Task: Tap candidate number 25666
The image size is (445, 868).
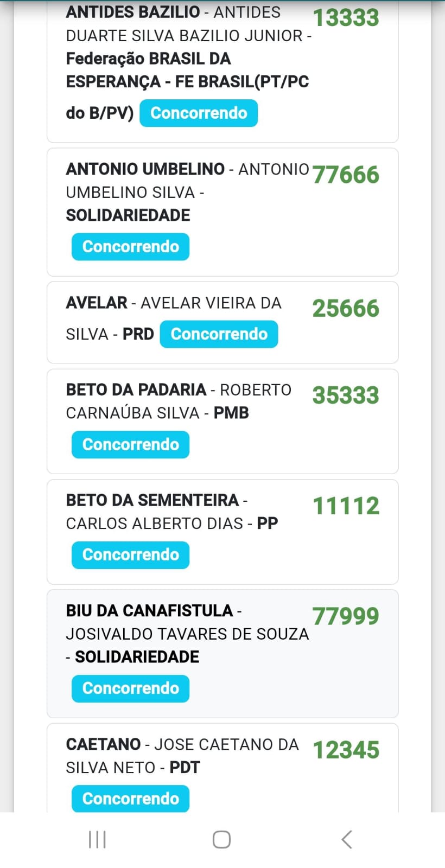Action: (x=346, y=309)
